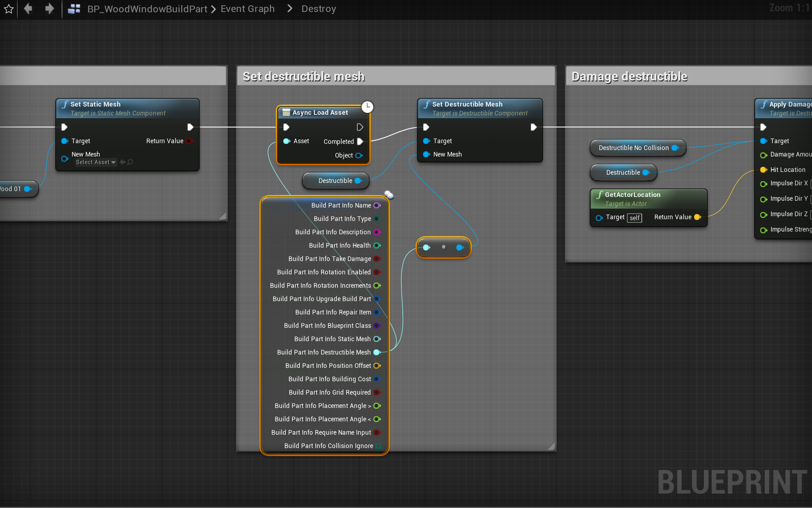This screenshot has height=508, width=812.
Task: Click the blueprint graph grid icon
Action: coord(74,9)
